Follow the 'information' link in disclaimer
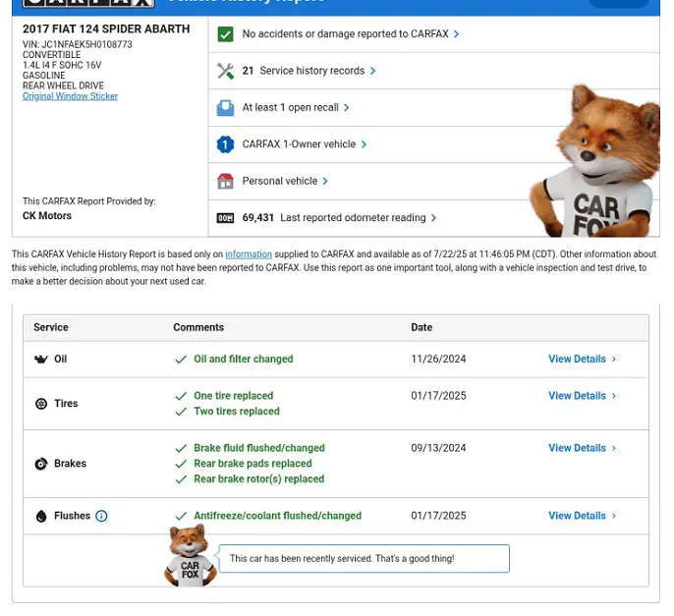Screen dimensions: 674x616 coord(249,254)
